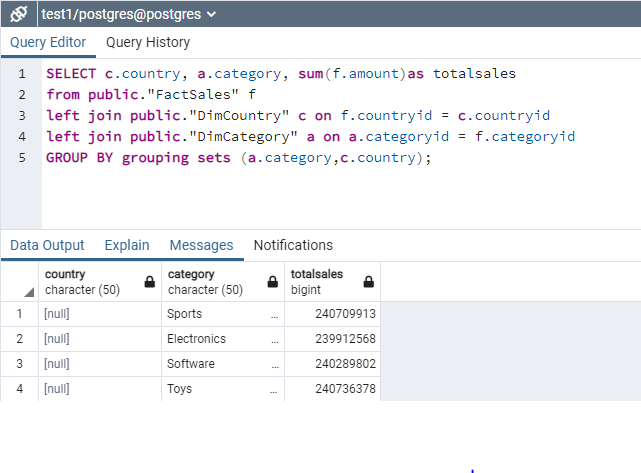Click editor line number 5

coord(22,157)
